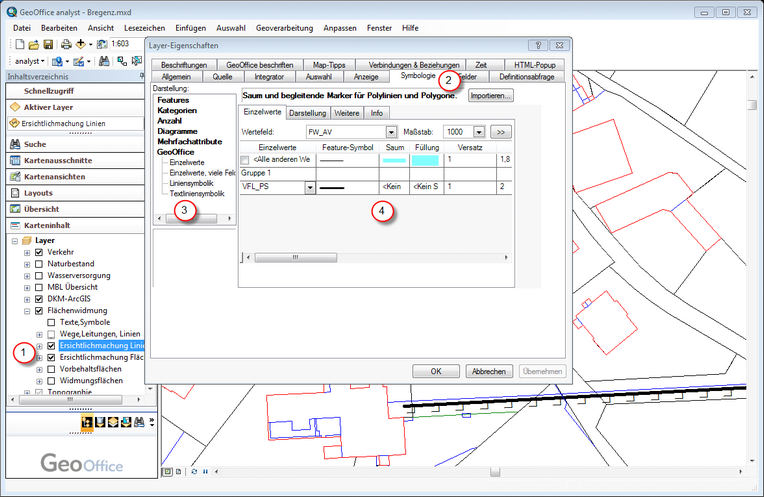Image resolution: width=764 pixels, height=497 pixels.
Task: Uncheck the Verkehr layer checkbox
Action: click(x=39, y=253)
